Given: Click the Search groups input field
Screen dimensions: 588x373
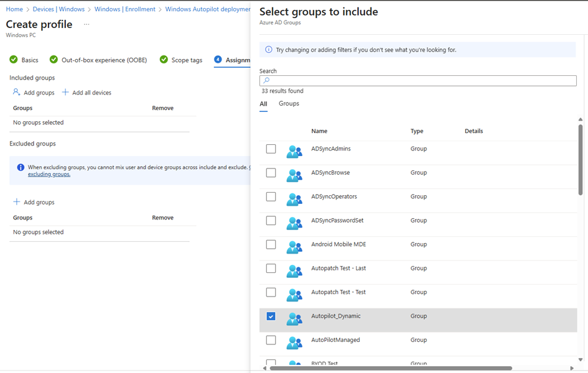Looking at the screenshot, I should click(x=418, y=81).
